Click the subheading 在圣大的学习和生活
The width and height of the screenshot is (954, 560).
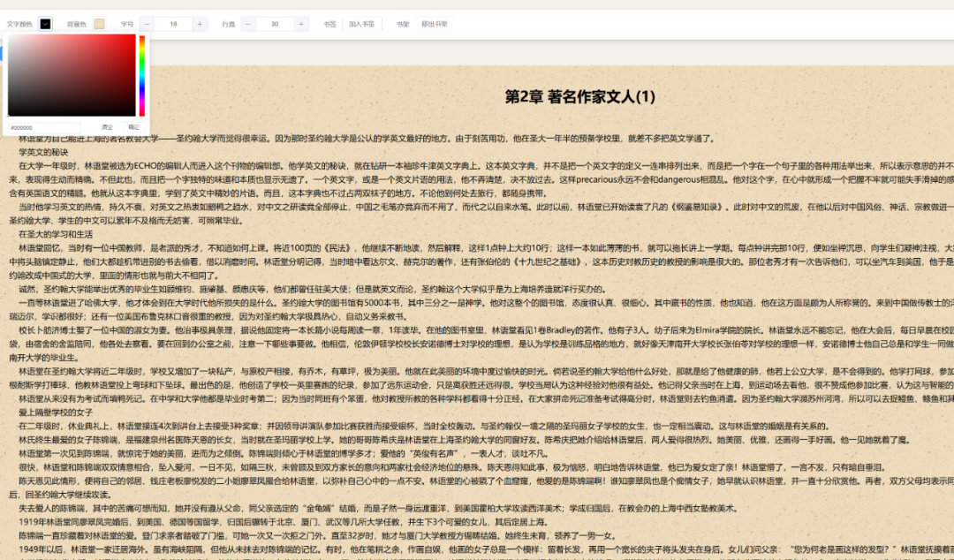[56, 234]
